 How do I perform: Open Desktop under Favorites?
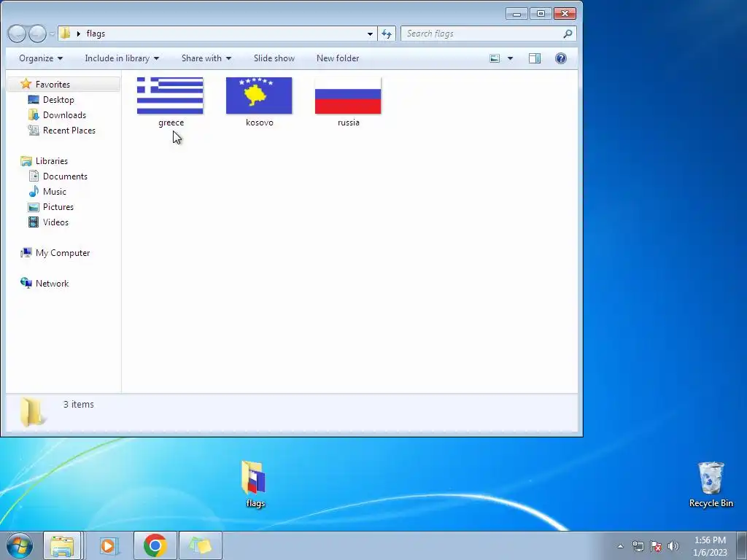[x=58, y=99]
